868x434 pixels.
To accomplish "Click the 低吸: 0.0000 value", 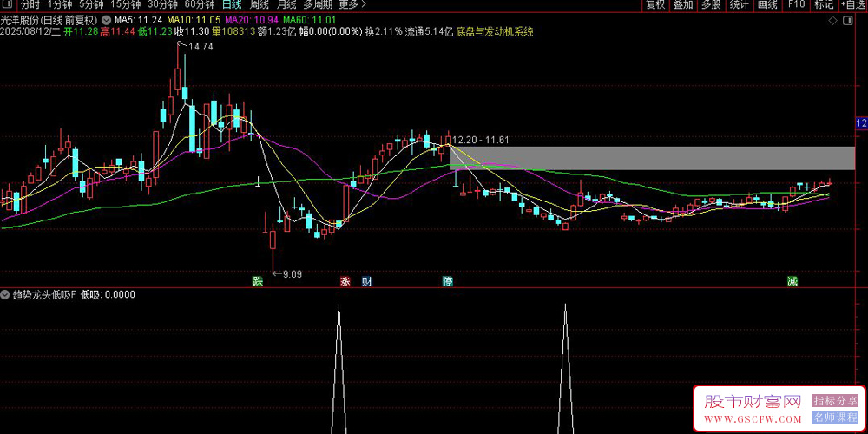I will (x=108, y=295).
